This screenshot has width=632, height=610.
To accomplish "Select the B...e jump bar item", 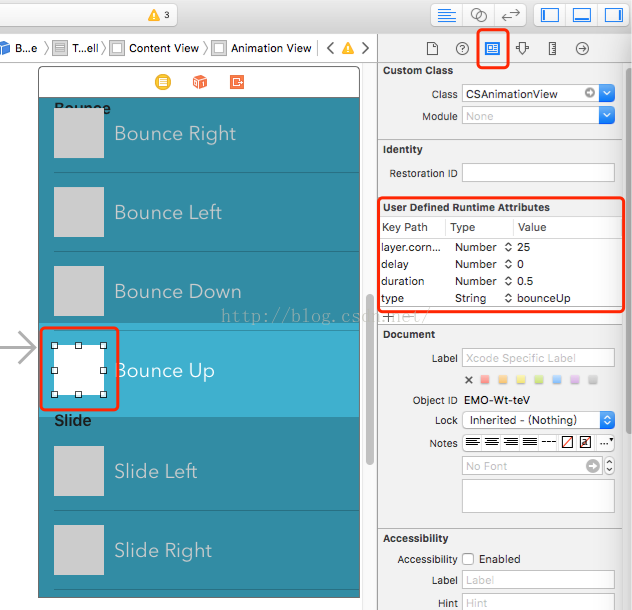I will 19,48.
